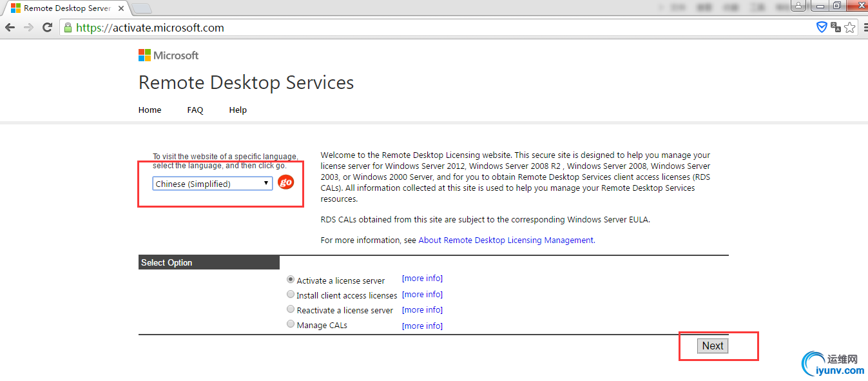This screenshot has height=381, width=868.
Task: Open the translate page icon
Action: click(x=836, y=27)
